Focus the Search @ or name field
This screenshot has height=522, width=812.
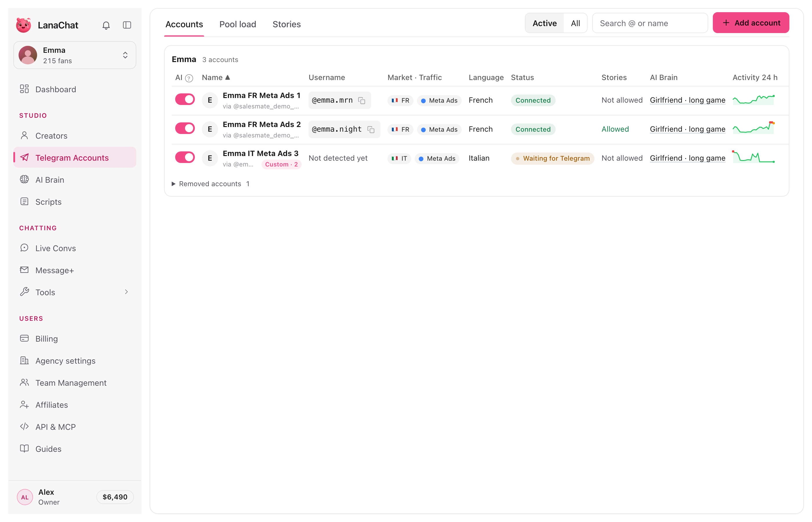(x=650, y=23)
